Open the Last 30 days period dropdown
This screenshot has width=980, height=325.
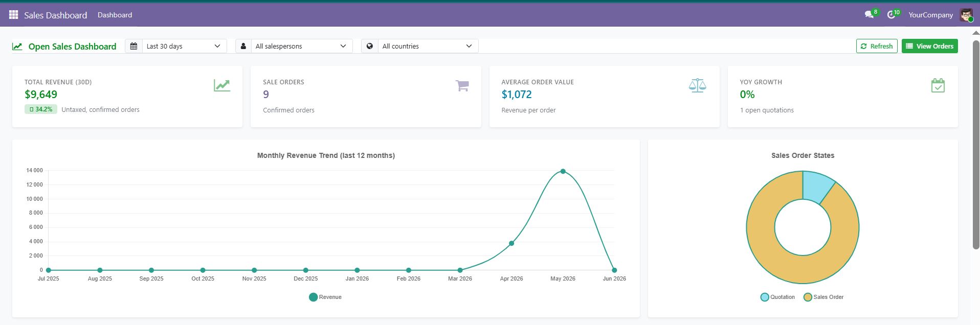184,46
